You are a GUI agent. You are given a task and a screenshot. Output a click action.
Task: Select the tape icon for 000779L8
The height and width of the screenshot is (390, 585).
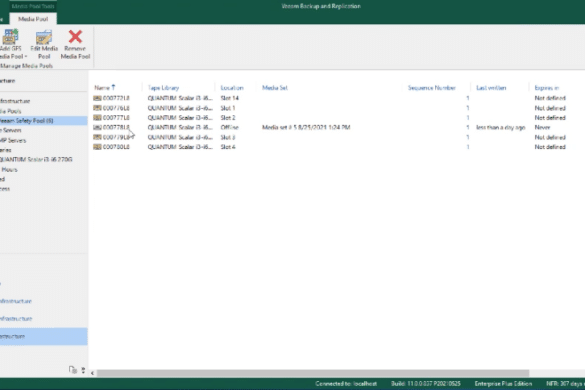coord(97,137)
